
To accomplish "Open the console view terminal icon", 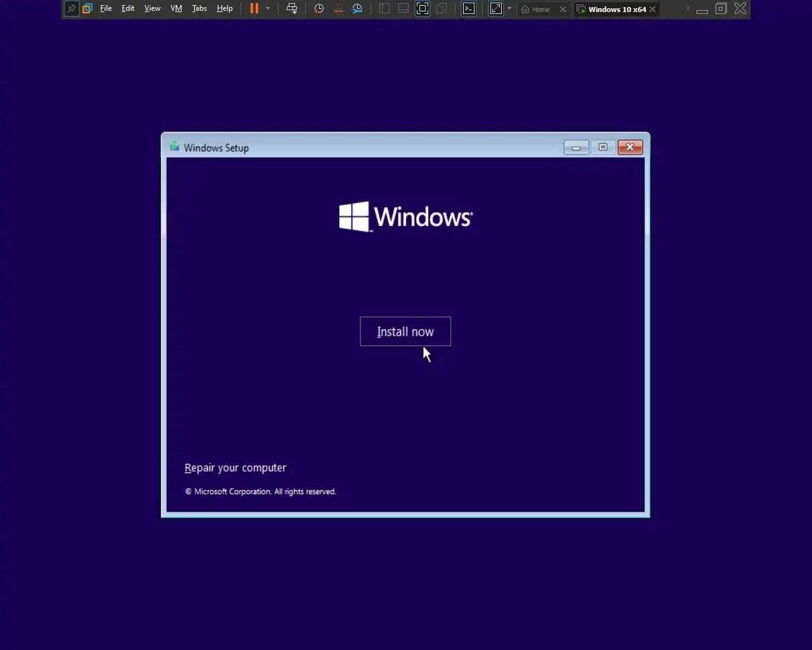I will click(x=469, y=9).
